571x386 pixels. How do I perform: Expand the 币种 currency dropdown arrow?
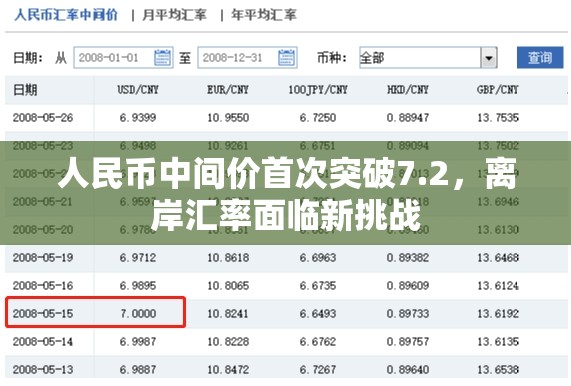(x=489, y=58)
